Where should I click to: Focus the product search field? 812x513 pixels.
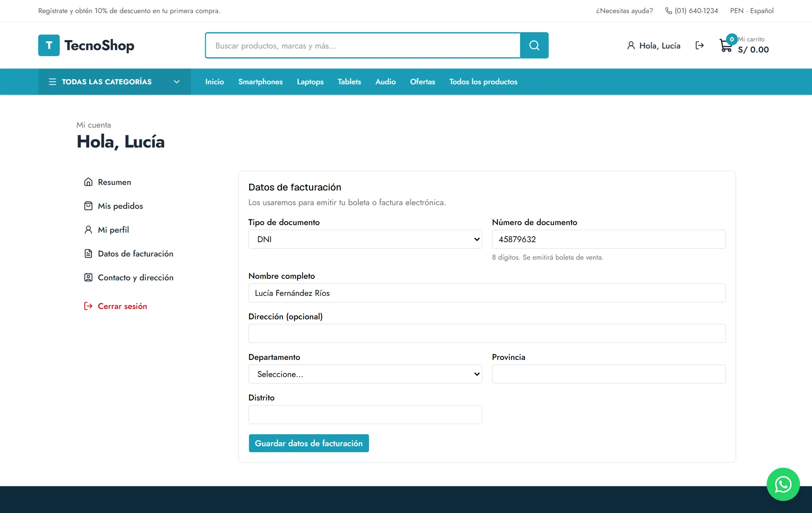coord(363,45)
